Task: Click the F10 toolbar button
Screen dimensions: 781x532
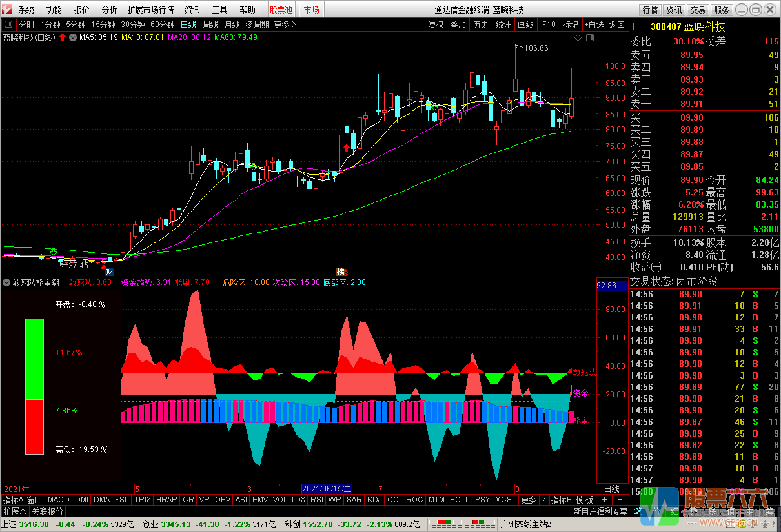Action: click(549, 25)
